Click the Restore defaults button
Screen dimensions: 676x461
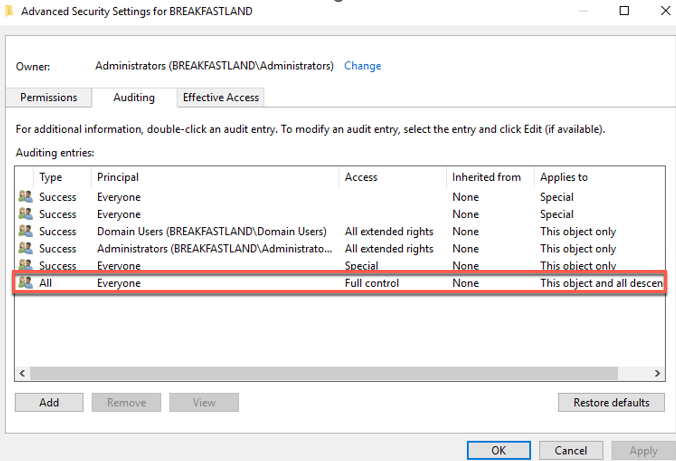610,402
